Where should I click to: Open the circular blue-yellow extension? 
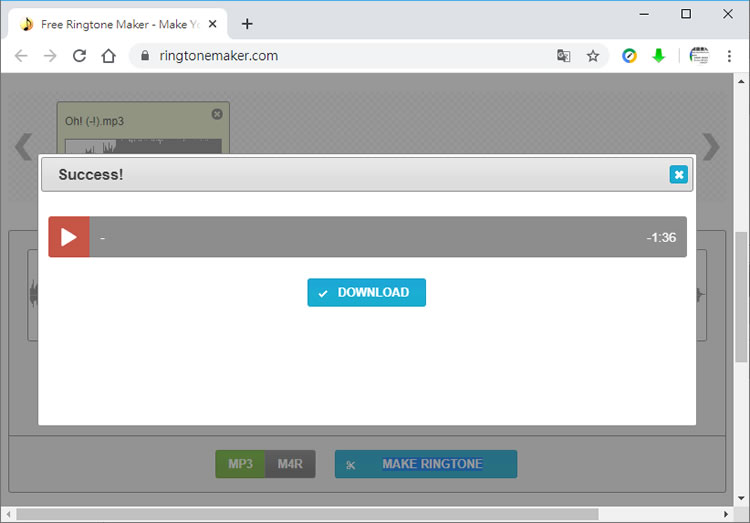pos(629,56)
